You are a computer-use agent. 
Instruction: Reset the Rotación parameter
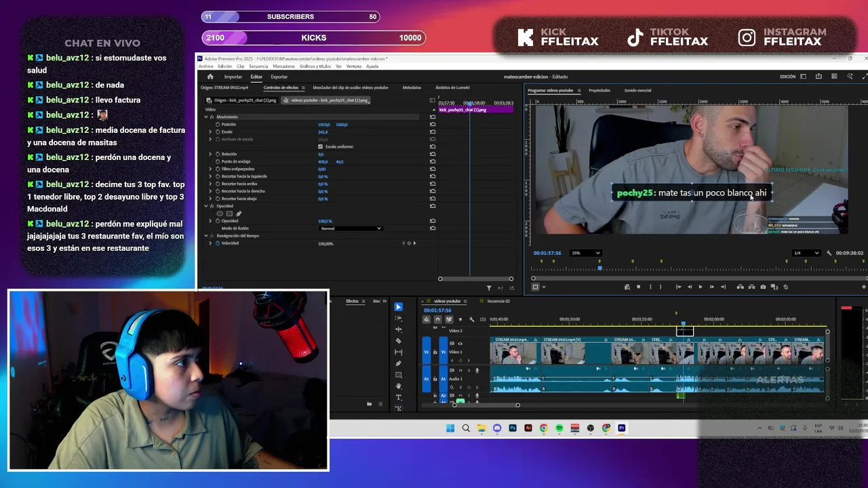[433, 154]
